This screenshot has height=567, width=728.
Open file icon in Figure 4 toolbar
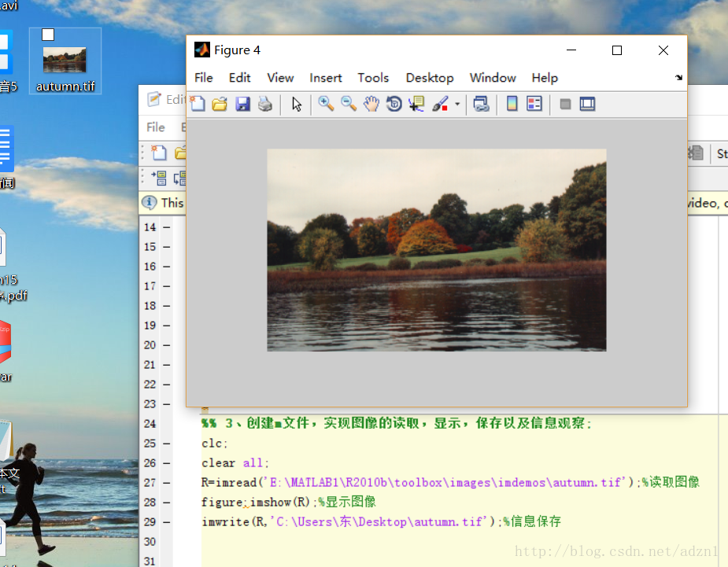click(x=220, y=104)
